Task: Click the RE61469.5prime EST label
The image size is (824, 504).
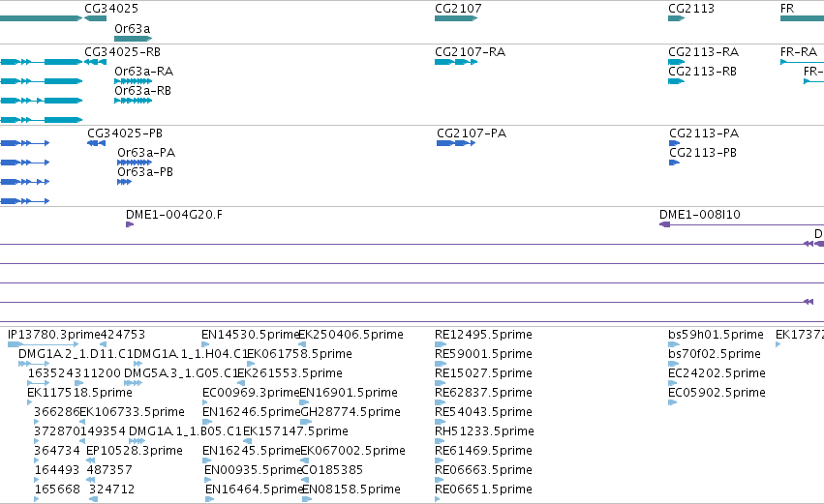Action: (483, 451)
